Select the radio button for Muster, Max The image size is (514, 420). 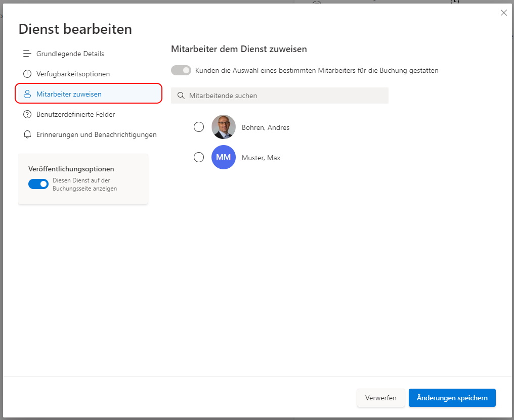(199, 157)
